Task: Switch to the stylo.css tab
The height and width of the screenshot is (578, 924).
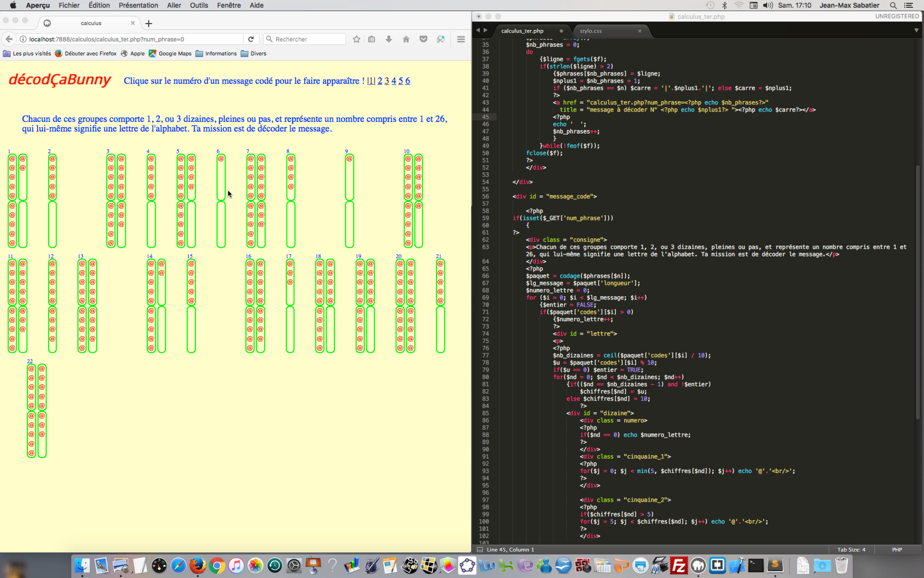Action: tap(591, 31)
